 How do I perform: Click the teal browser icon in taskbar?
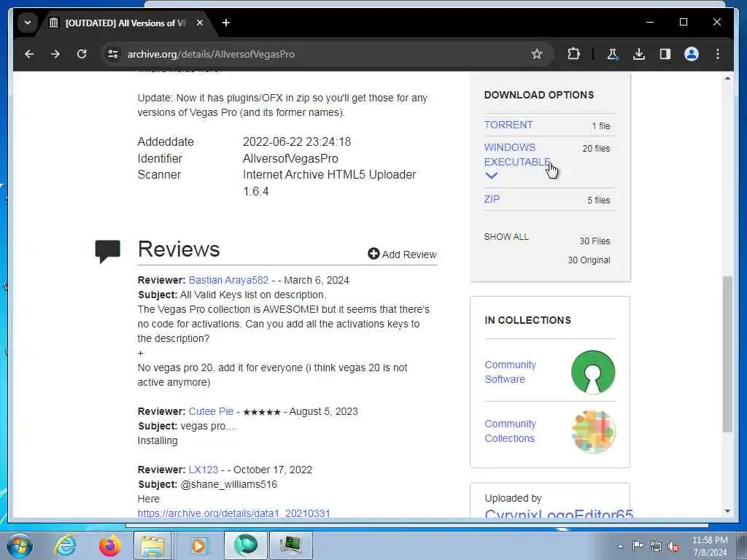point(246,545)
